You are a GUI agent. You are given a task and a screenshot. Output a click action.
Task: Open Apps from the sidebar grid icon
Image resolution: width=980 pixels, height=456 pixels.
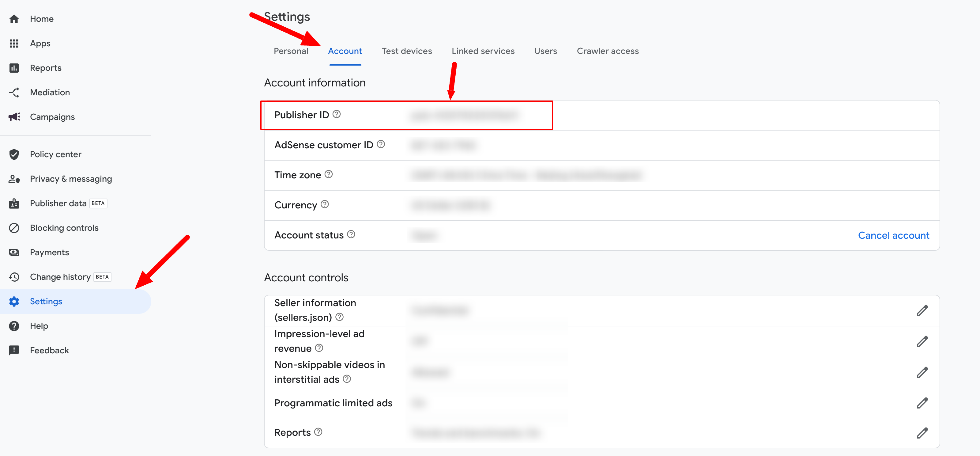(14, 44)
